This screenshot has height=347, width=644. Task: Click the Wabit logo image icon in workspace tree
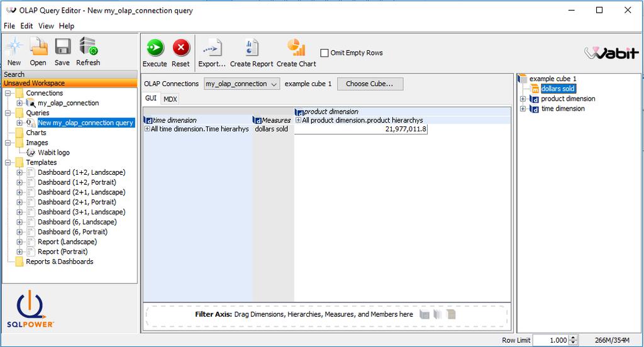[30, 152]
